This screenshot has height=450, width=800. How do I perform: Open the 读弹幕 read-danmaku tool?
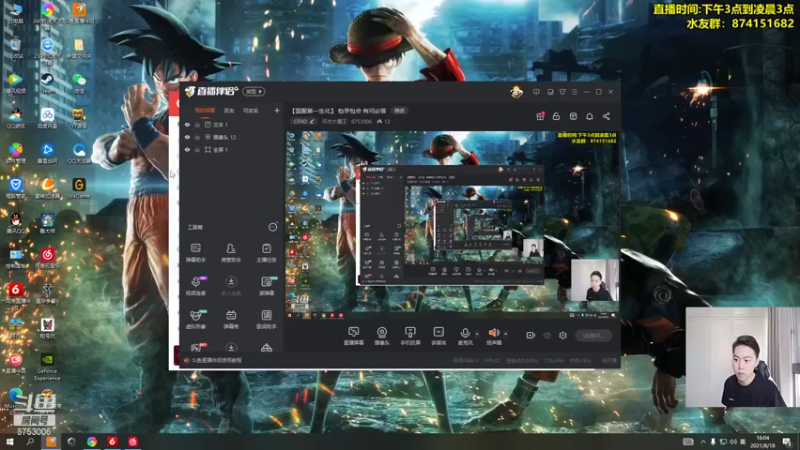(x=266, y=286)
